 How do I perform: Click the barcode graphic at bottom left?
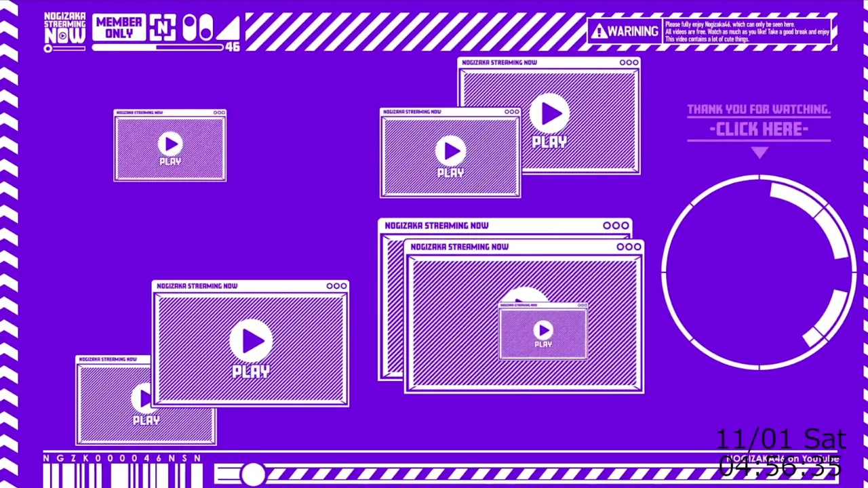[x=122, y=476]
